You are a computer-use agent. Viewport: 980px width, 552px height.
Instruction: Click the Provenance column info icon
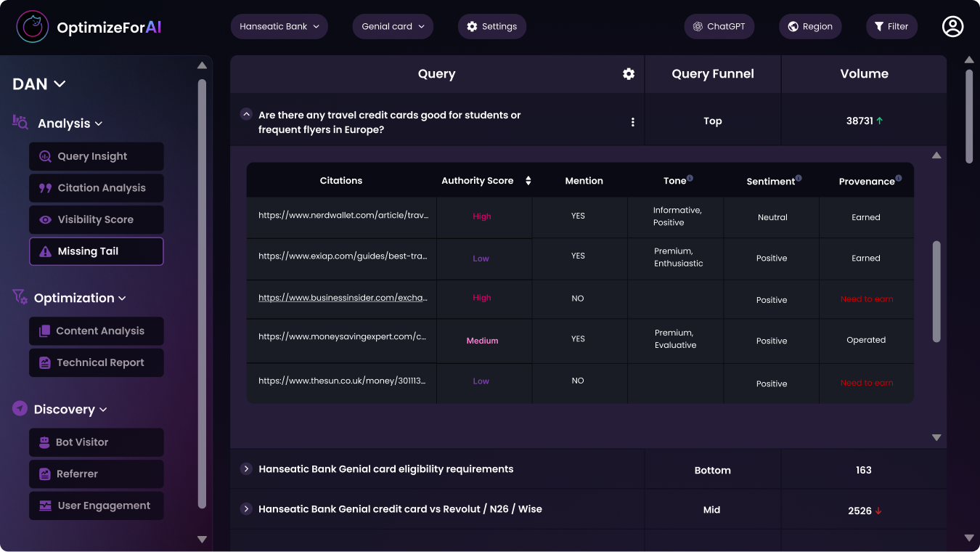[899, 178]
